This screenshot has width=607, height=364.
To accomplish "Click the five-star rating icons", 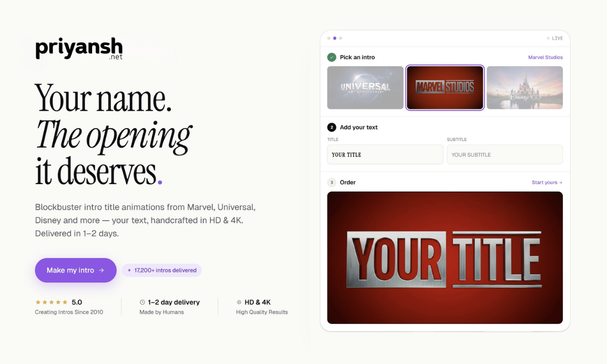I will [51, 302].
